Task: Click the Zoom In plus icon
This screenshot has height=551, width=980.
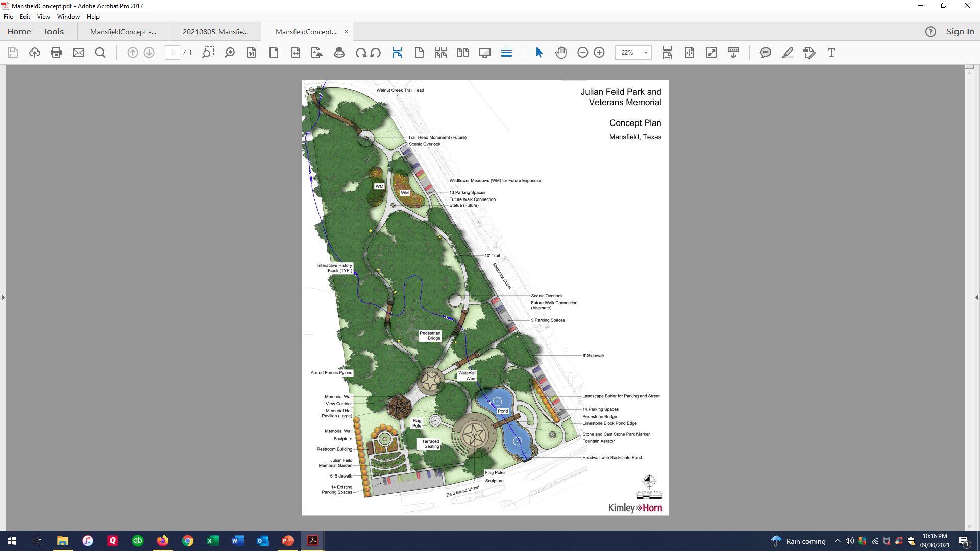Action: click(x=599, y=53)
